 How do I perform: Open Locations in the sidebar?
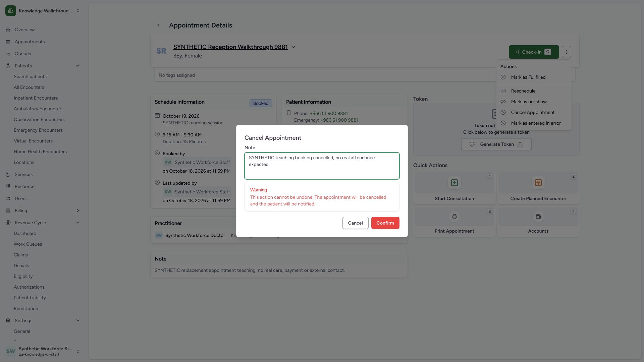[x=24, y=162]
